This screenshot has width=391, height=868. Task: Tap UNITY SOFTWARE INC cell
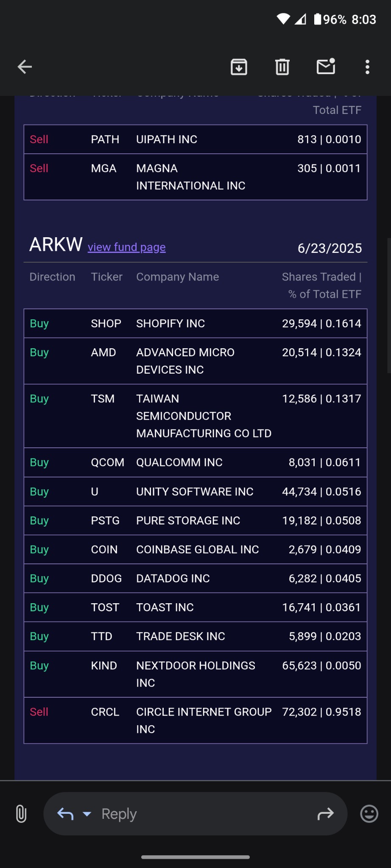click(x=195, y=492)
